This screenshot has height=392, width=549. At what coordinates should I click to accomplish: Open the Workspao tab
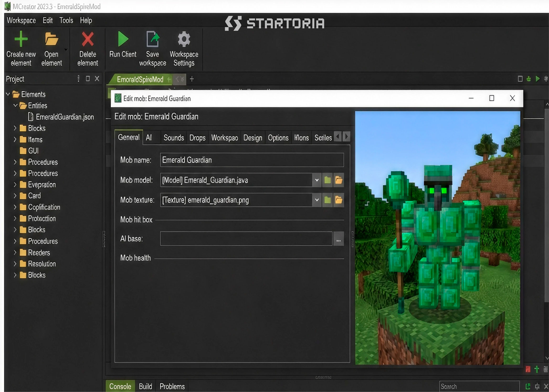[x=224, y=138]
